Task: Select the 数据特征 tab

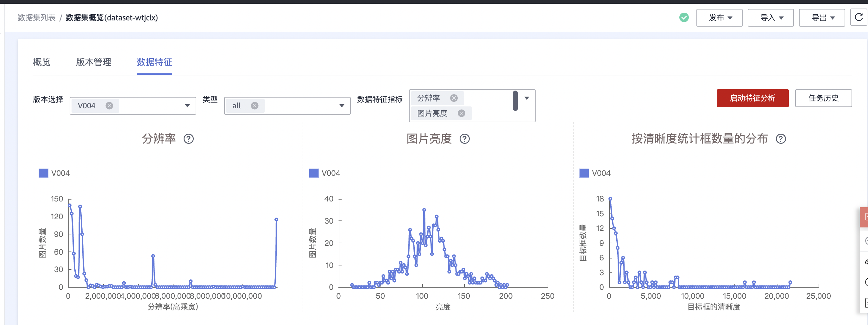Action: [x=154, y=62]
